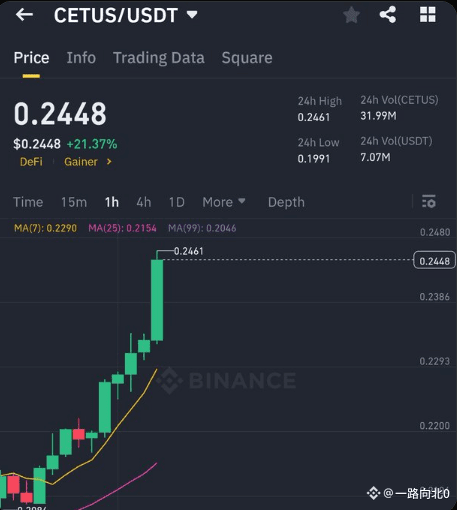
Task: Switch to the Info tab
Action: [81, 58]
